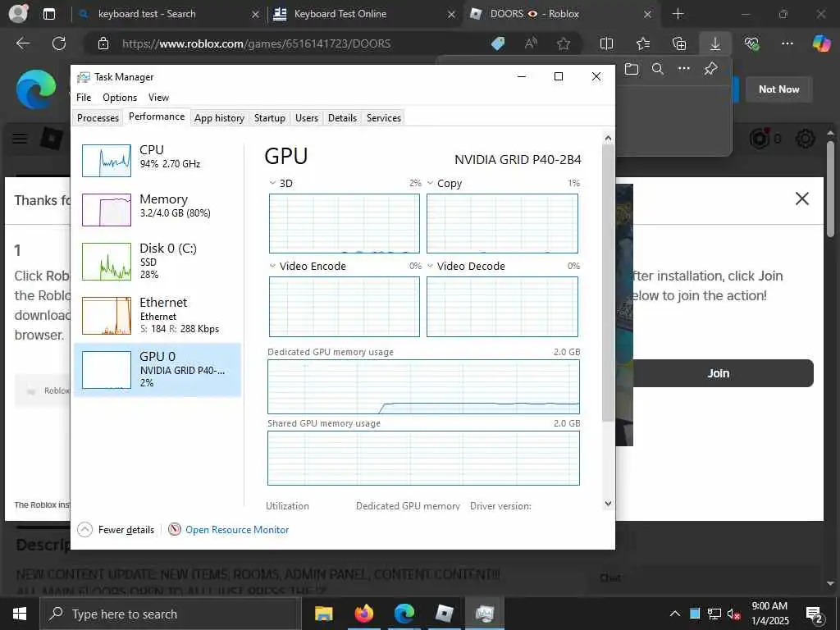Open the Copilot icon in Edge
Image resolution: width=840 pixels, height=630 pixels.
821,43
